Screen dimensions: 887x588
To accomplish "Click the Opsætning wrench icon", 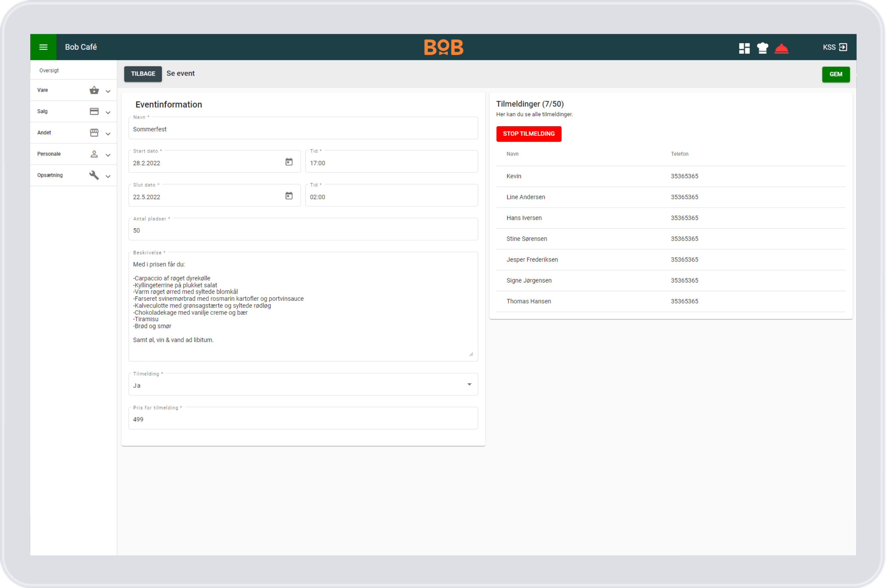I will tap(94, 175).
